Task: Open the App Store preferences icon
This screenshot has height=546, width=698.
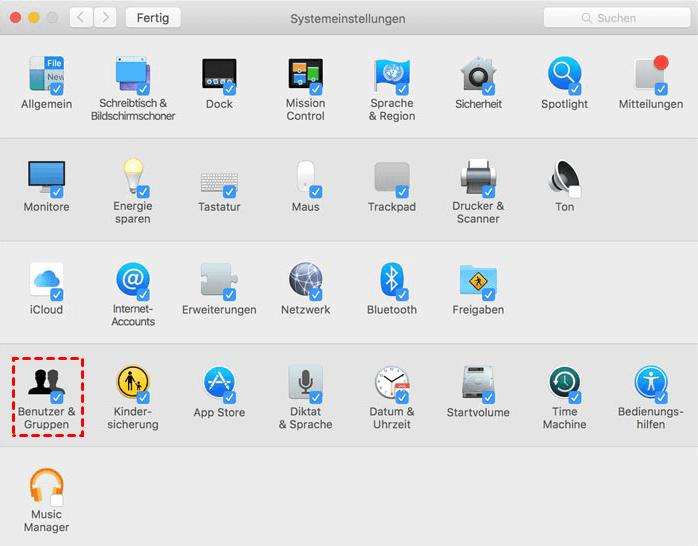Action: (x=219, y=383)
